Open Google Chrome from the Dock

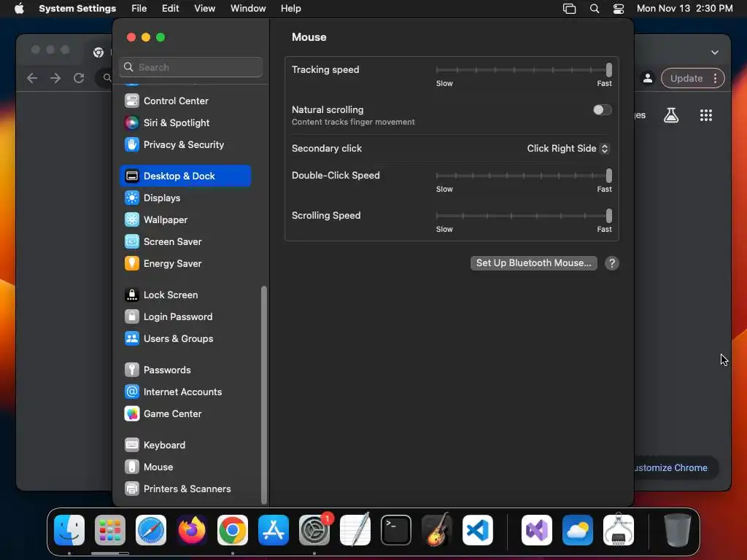[x=233, y=530]
